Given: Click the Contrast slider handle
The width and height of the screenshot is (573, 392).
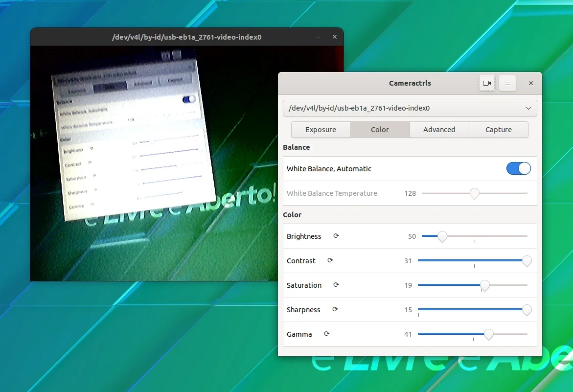Looking at the screenshot, I should 527,261.
